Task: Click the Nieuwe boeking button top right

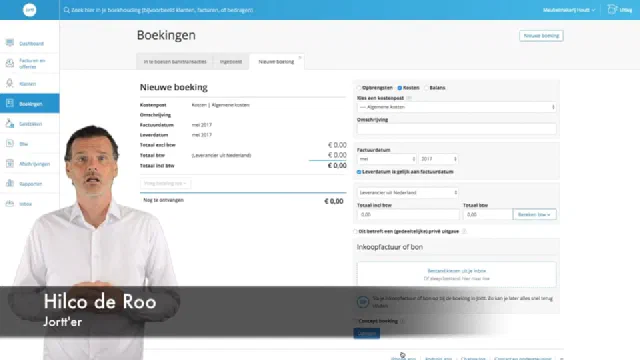Action: click(541, 36)
